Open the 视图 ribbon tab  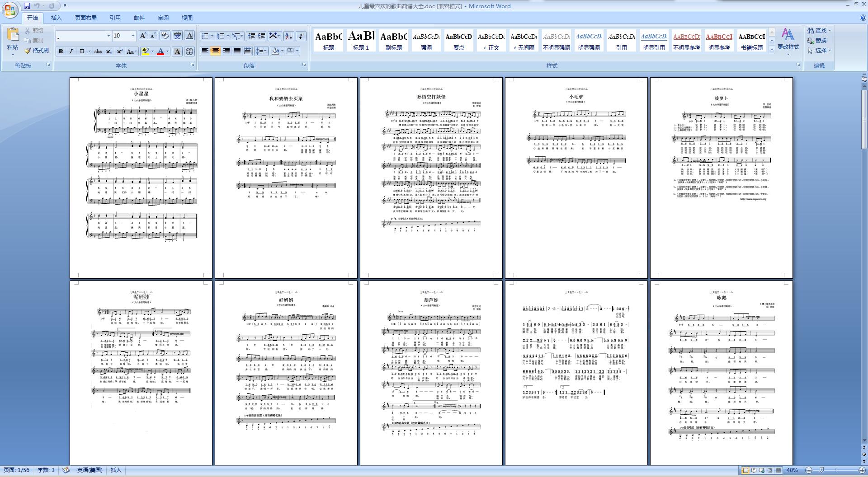tap(187, 18)
